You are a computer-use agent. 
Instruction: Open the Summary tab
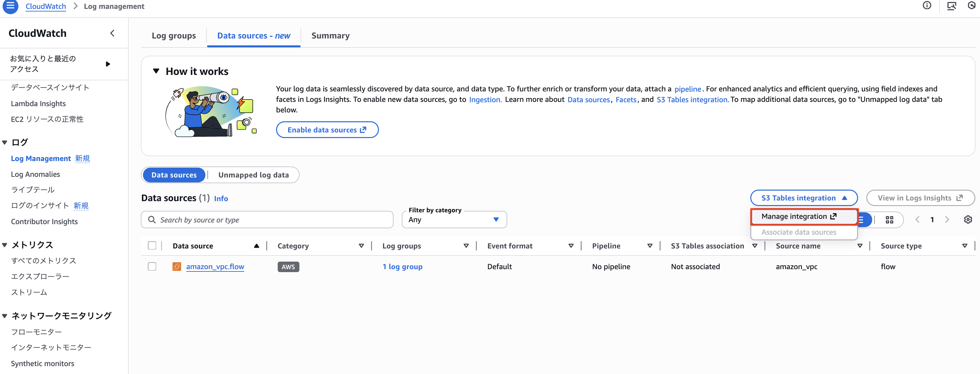pyautogui.click(x=330, y=36)
